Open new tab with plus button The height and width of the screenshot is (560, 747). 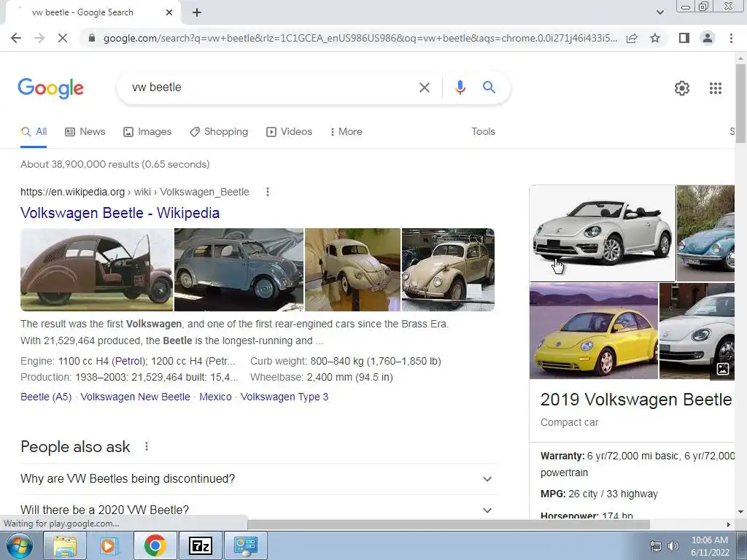coord(197,12)
